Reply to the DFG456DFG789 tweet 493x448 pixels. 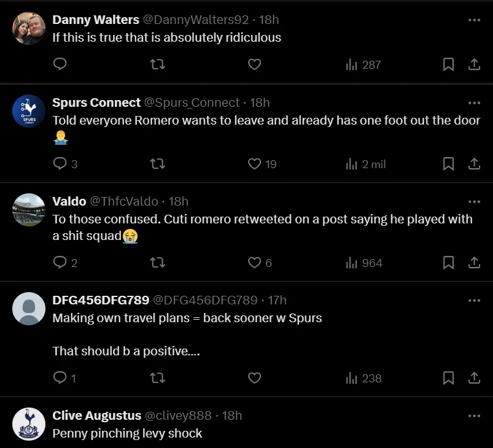pos(60,378)
